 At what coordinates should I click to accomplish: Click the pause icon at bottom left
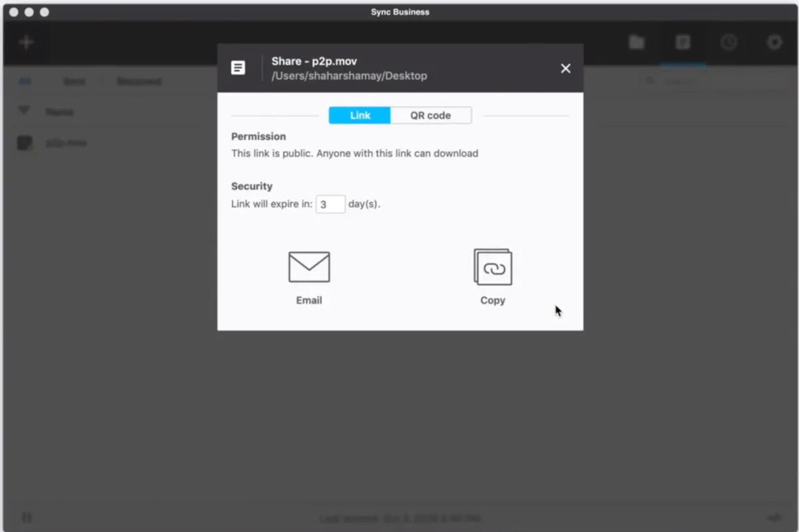tap(25, 517)
